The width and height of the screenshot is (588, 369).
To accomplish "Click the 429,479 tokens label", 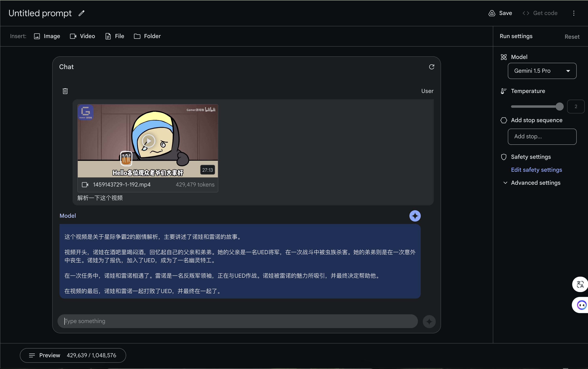I will [195, 184].
